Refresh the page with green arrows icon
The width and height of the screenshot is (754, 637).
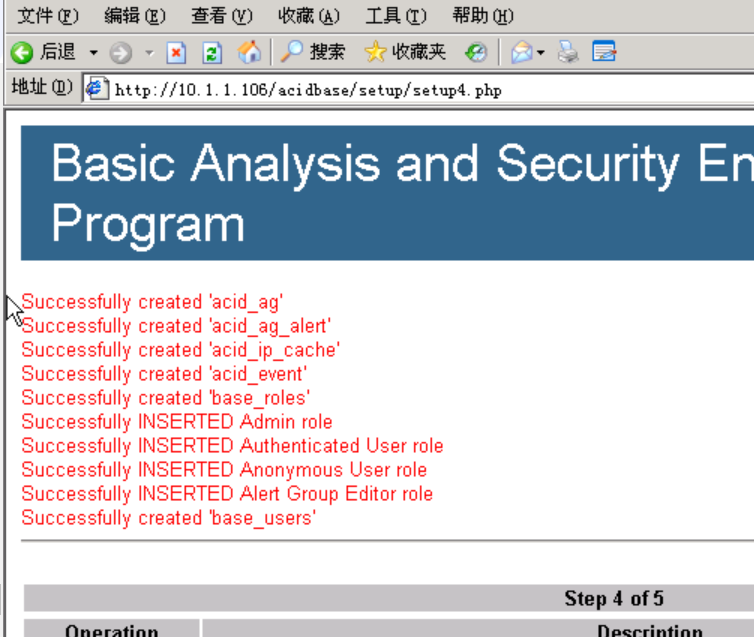point(212,52)
